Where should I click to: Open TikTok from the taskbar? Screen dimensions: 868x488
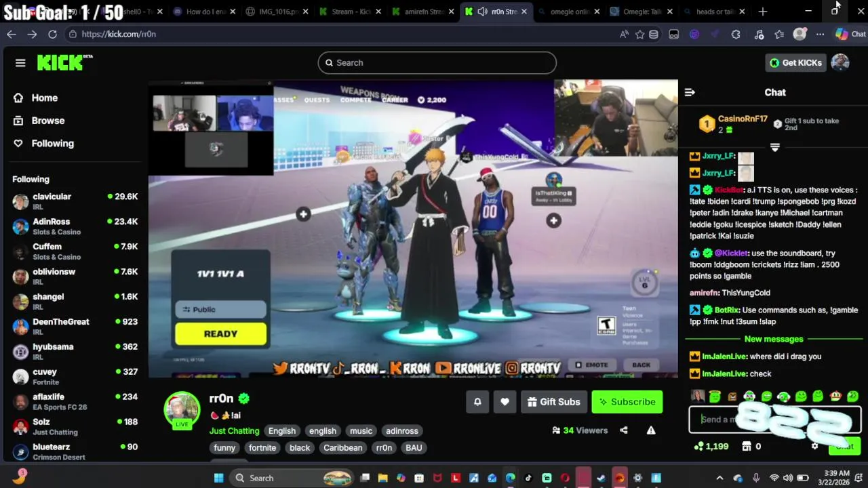pos(528,478)
